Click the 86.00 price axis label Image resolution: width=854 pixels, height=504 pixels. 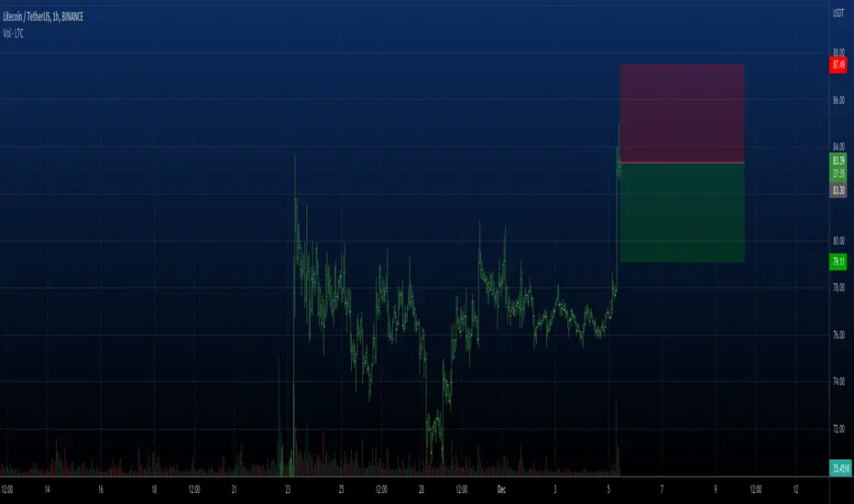[x=838, y=100]
